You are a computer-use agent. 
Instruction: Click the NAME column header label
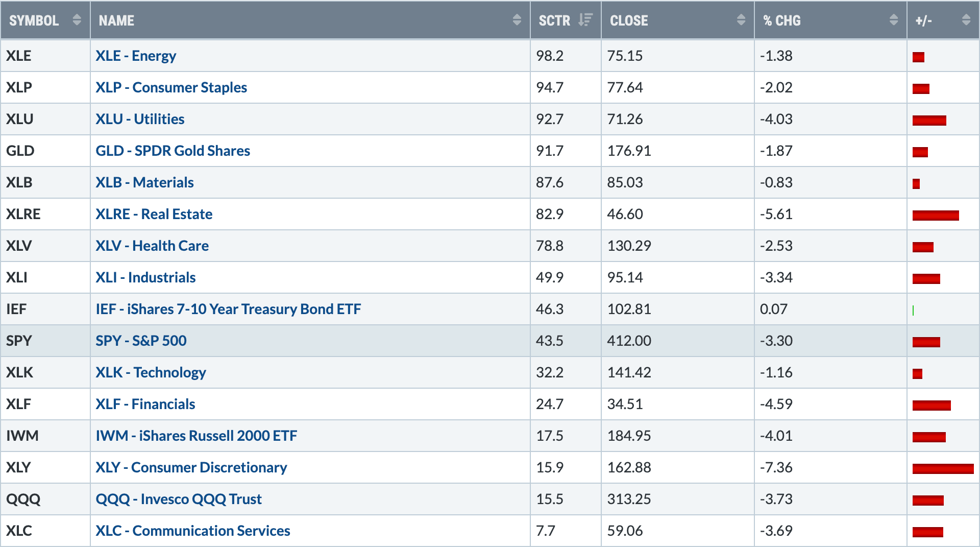pos(116,20)
